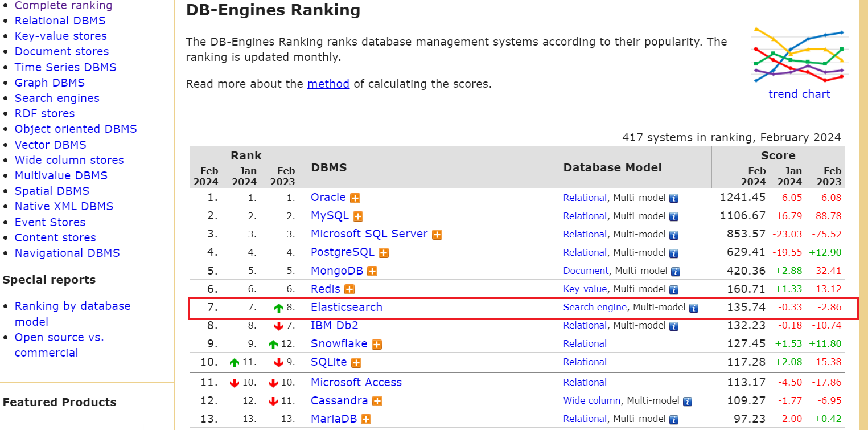Viewport: 868px width, 430px height.
Task: Click the info icon in the MySQL row
Action: [674, 217]
